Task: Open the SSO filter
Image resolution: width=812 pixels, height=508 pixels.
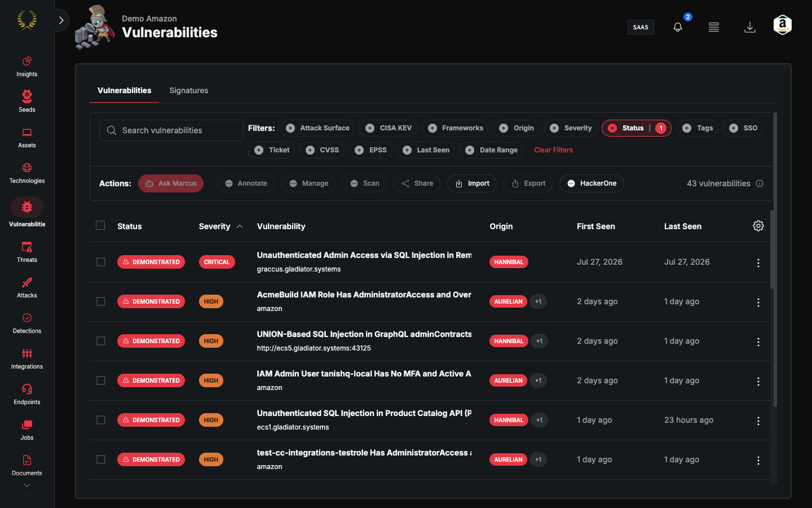Action: 743,128
